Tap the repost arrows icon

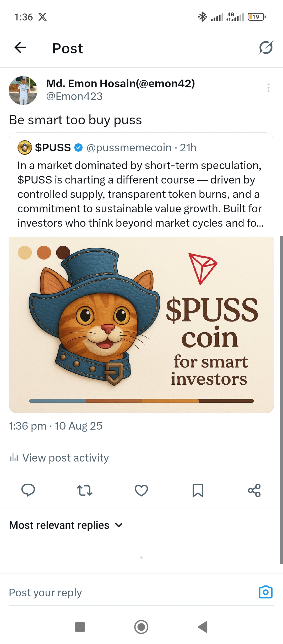click(x=85, y=490)
